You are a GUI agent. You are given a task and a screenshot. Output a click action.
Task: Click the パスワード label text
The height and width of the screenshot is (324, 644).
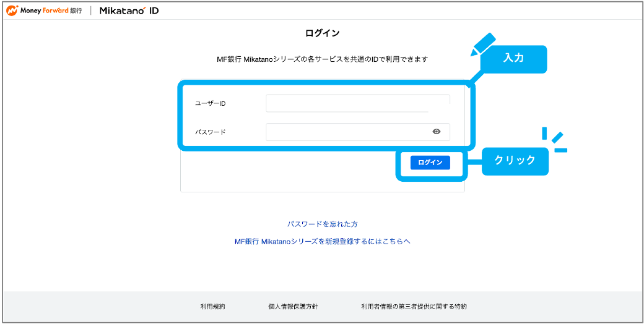[211, 132]
